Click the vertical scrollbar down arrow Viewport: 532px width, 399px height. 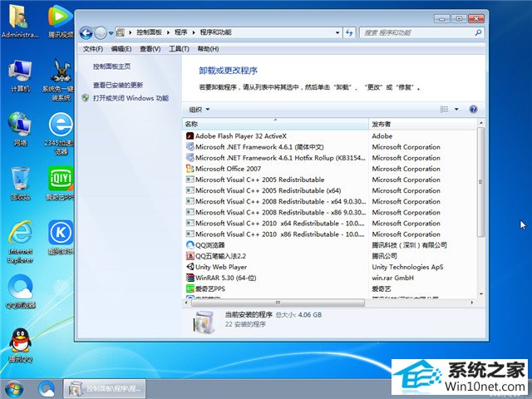(480, 293)
